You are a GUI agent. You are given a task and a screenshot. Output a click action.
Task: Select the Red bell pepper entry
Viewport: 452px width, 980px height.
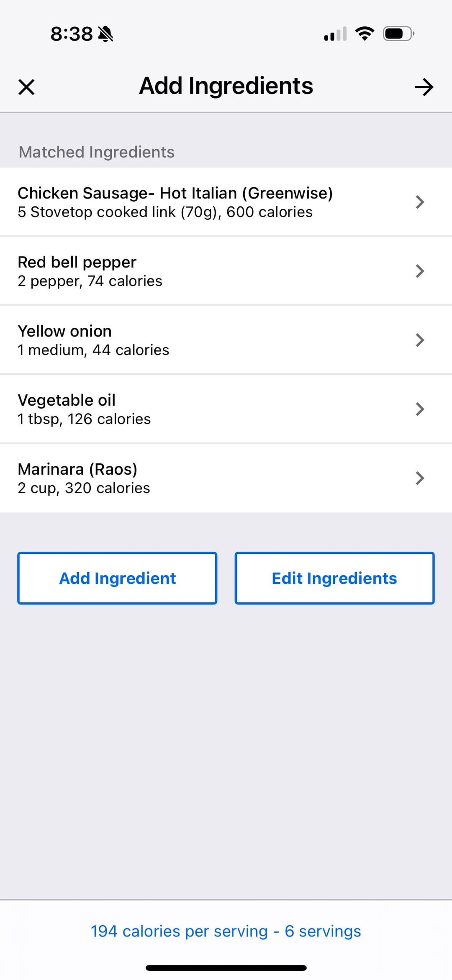pyautogui.click(x=77, y=262)
